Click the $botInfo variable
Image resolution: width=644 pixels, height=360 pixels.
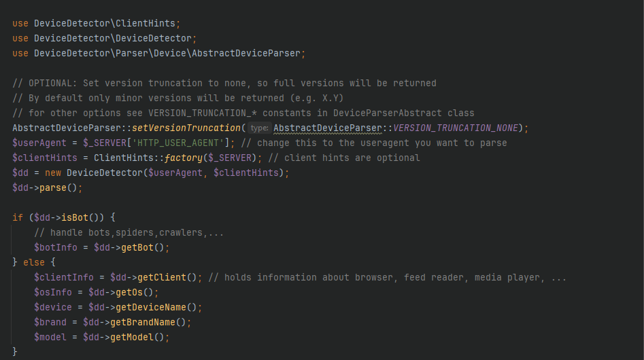pyautogui.click(x=56, y=247)
